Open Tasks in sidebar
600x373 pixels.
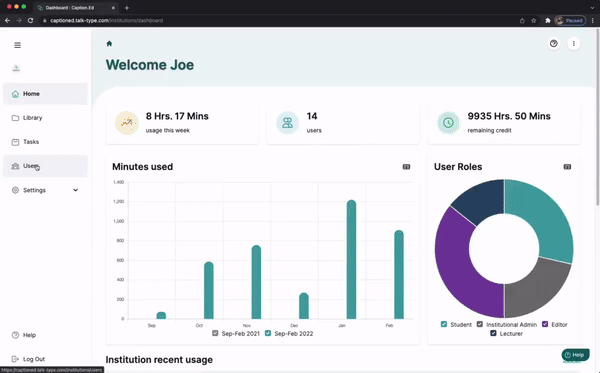tap(45, 142)
